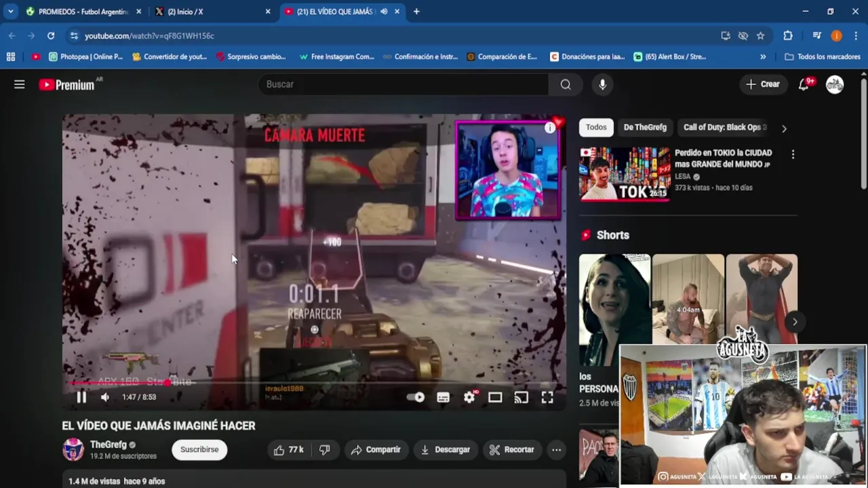
Task: Open TheGrefg channel avatar
Action: [x=73, y=449]
